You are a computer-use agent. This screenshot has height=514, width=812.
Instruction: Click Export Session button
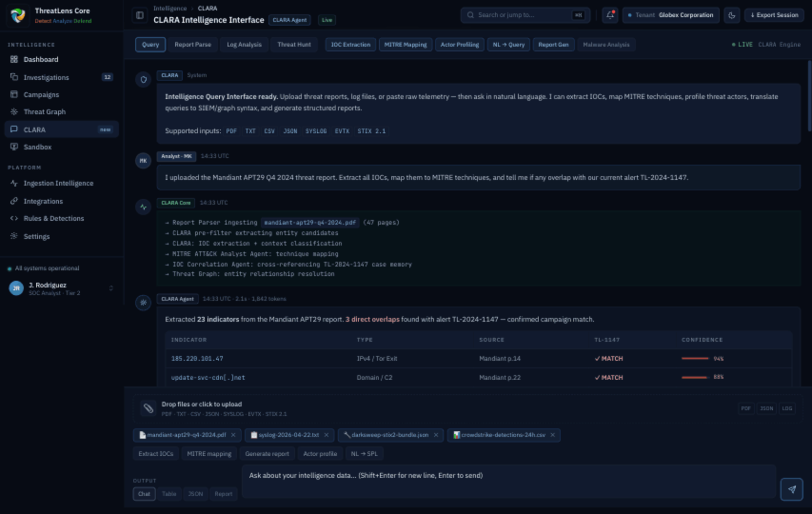coord(774,15)
